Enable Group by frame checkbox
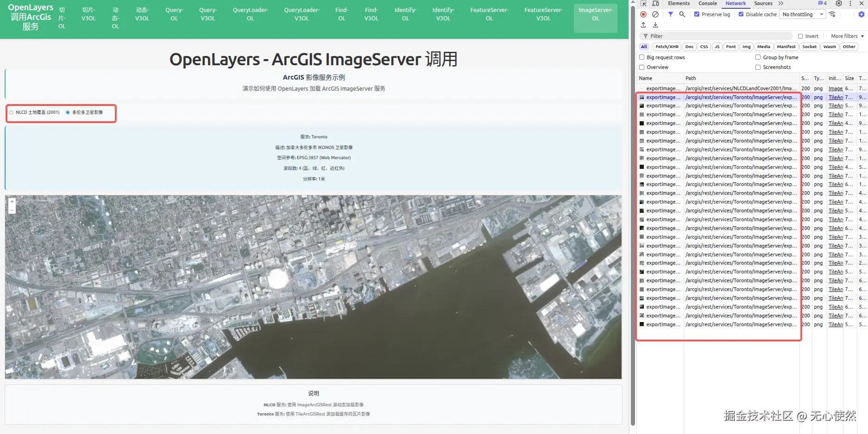The width and height of the screenshot is (868, 434). click(758, 57)
